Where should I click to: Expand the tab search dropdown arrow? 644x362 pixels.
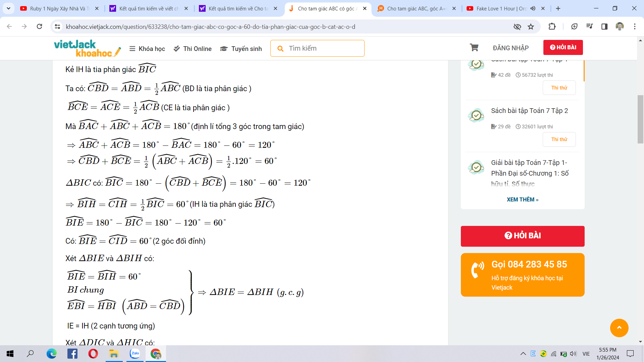[x=8, y=8]
